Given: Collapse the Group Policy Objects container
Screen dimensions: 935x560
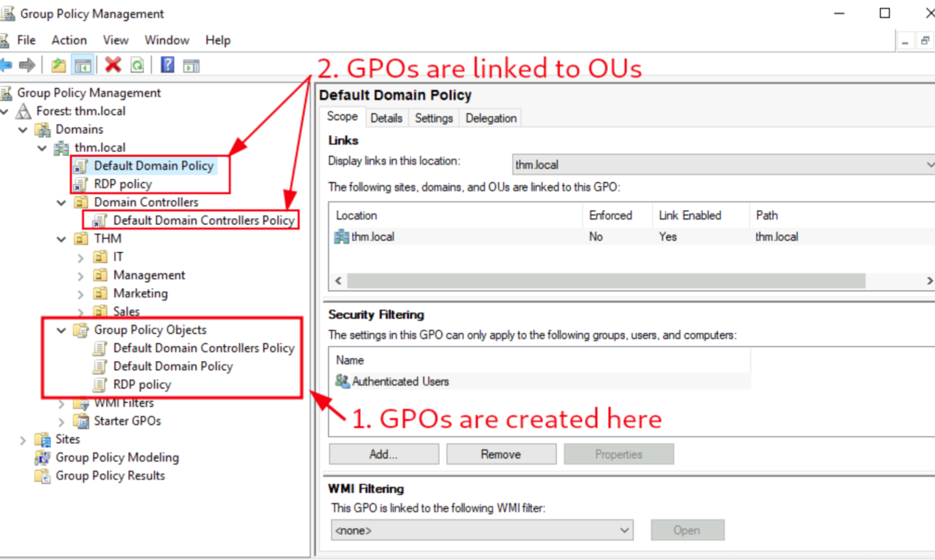Looking at the screenshot, I should [x=62, y=330].
